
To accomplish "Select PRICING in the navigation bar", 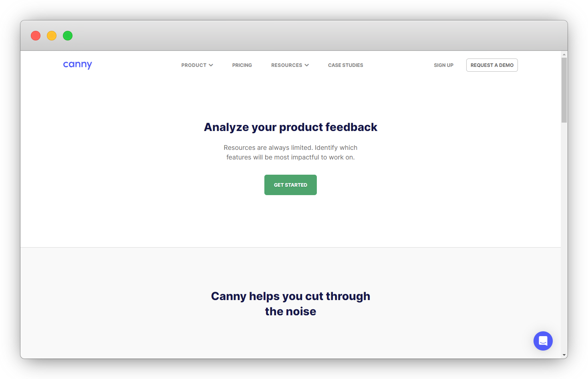I will tap(242, 65).
